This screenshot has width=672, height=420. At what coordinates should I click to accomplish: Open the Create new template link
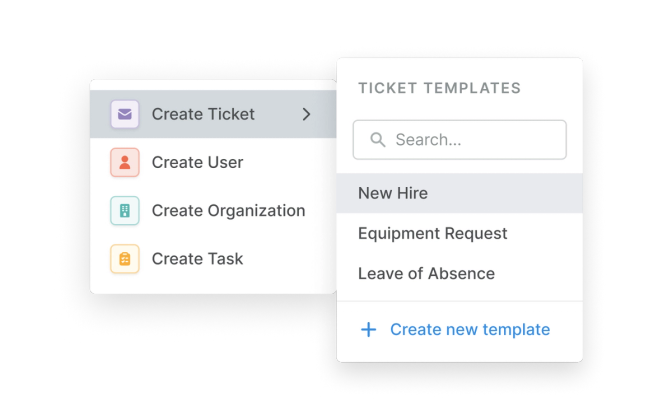[x=470, y=329]
